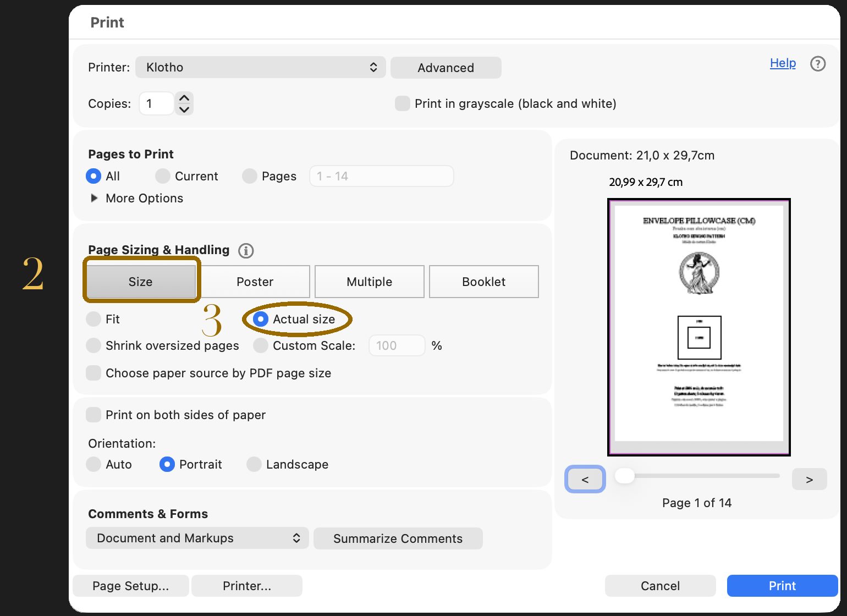This screenshot has width=847, height=616.
Task: Open the help question mark icon
Action: point(818,64)
